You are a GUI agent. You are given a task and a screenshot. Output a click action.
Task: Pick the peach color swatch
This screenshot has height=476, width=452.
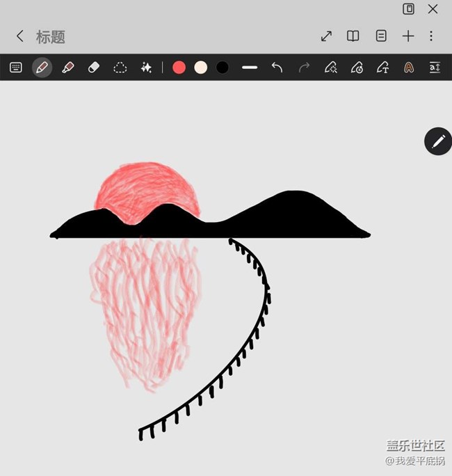[201, 68]
